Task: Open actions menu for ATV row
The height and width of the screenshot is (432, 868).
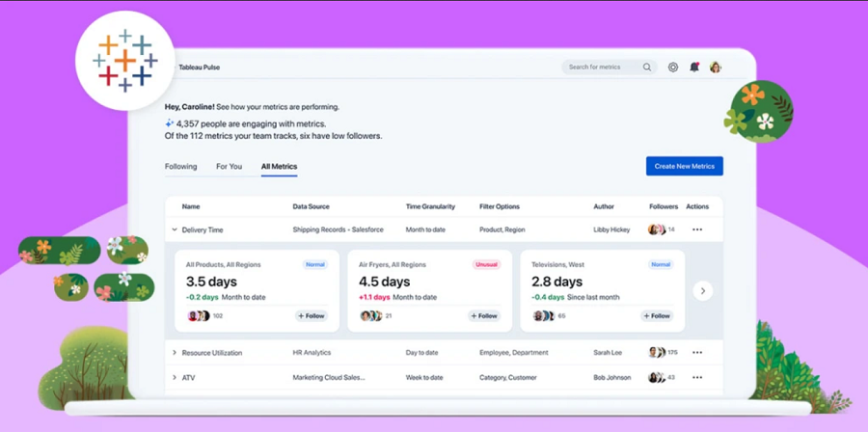Action: click(697, 378)
